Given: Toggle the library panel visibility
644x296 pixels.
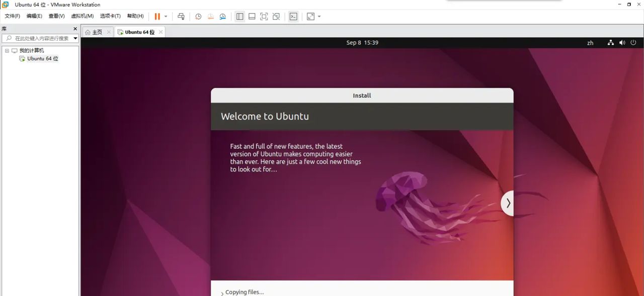Looking at the screenshot, I should click(x=239, y=16).
